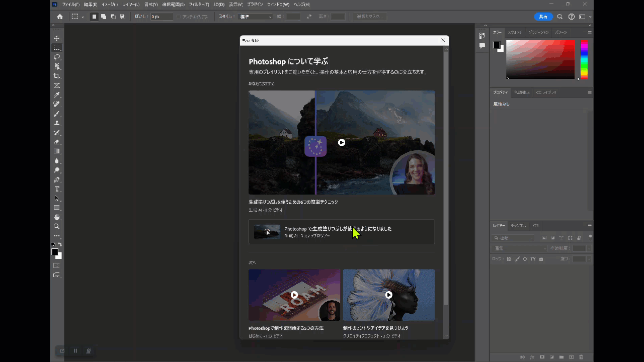Open the Edit Toolbar three-dots menu

coord(57,236)
